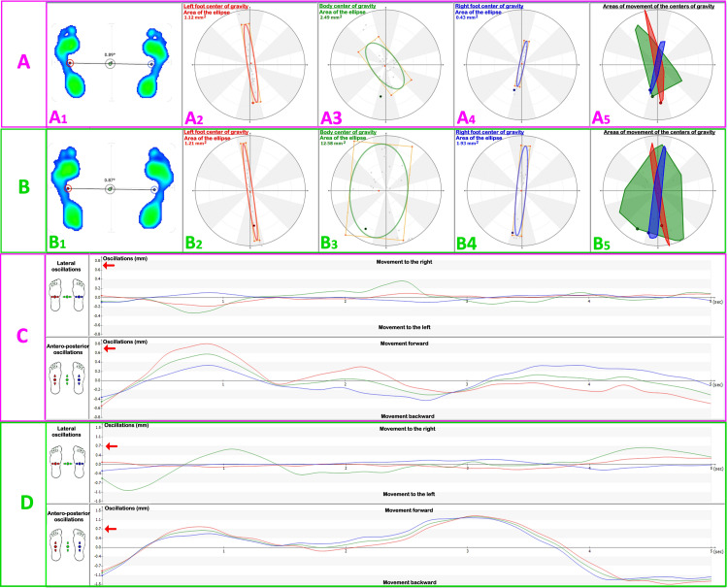Click the 1.93 mm² right-foot ellipse area value

[467, 144]
